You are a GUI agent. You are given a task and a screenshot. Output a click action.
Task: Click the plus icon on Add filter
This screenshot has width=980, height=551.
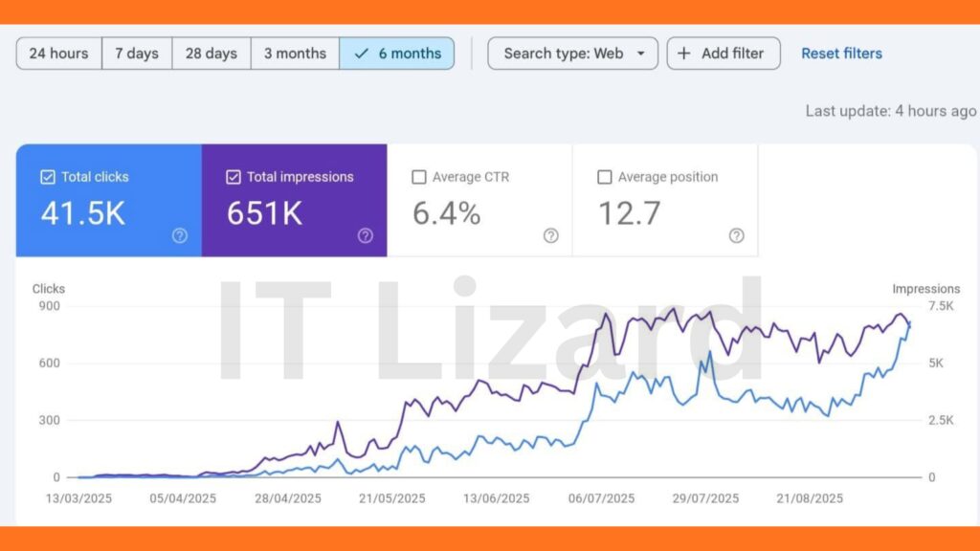coord(682,54)
